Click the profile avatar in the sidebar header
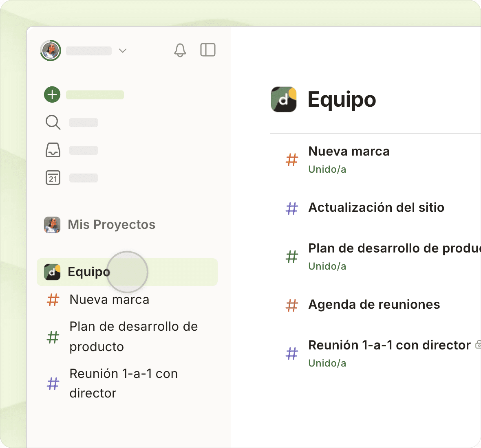 (51, 51)
